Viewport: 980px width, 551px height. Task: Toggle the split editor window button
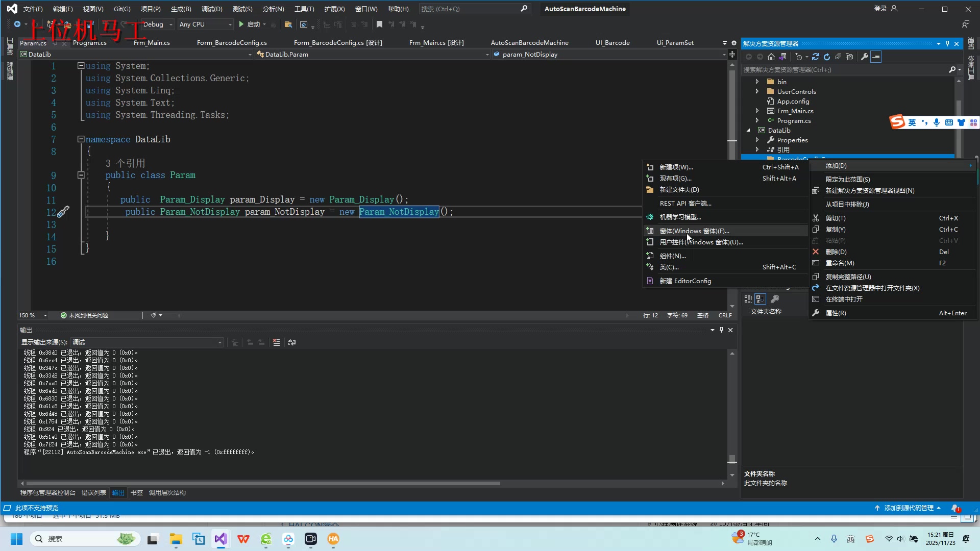coord(732,54)
